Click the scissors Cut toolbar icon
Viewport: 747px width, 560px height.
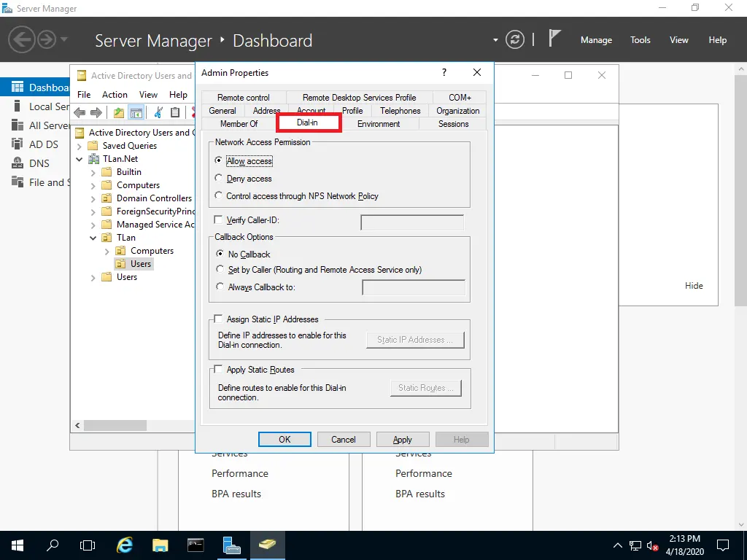tap(158, 112)
